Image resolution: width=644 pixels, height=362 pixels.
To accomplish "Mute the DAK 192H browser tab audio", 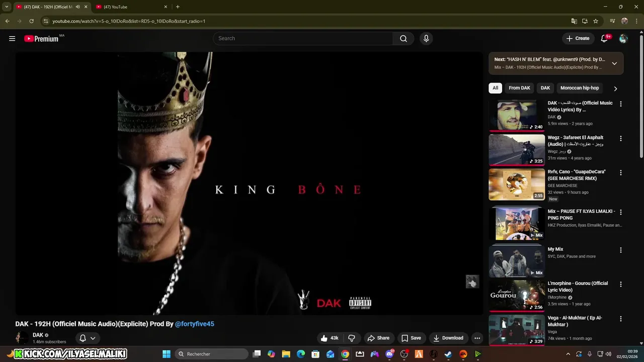I will [77, 7].
